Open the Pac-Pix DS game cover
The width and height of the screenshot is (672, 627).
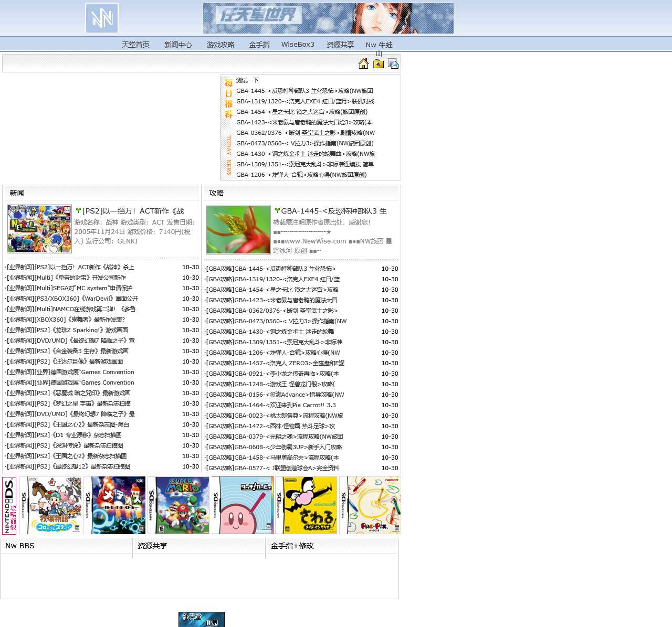[370, 505]
